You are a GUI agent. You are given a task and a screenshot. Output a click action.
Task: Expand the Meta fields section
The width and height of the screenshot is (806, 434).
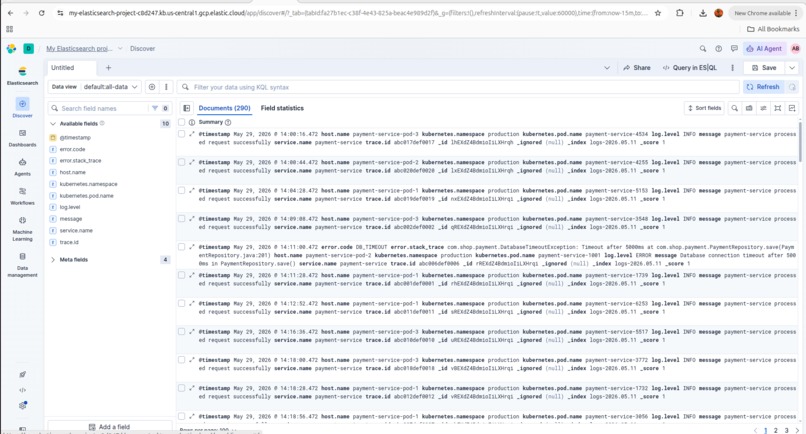[53, 260]
